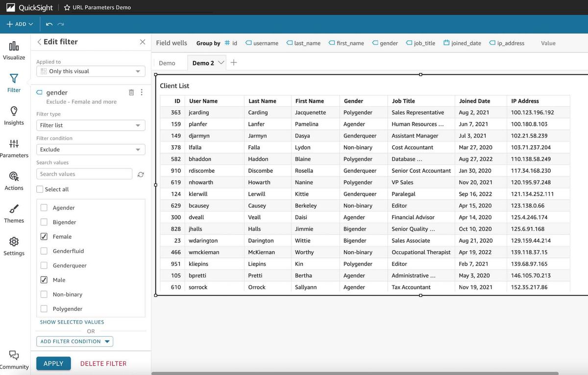Click the undo arrow icon
588x375 pixels.
click(49, 24)
